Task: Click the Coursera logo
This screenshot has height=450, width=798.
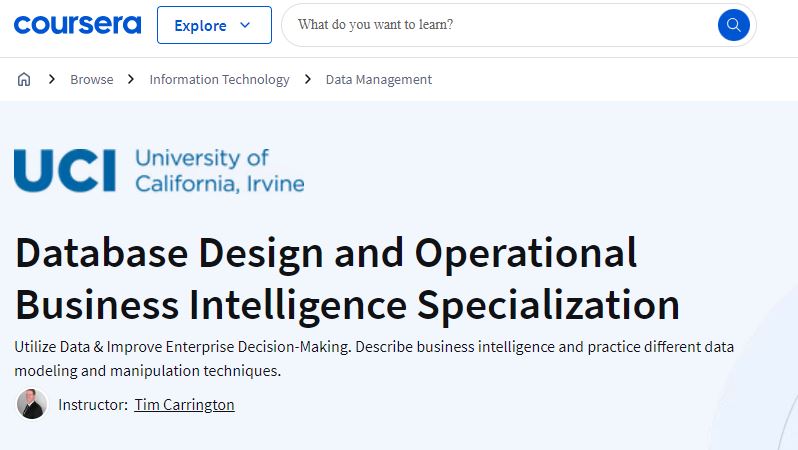Action: 77,25
